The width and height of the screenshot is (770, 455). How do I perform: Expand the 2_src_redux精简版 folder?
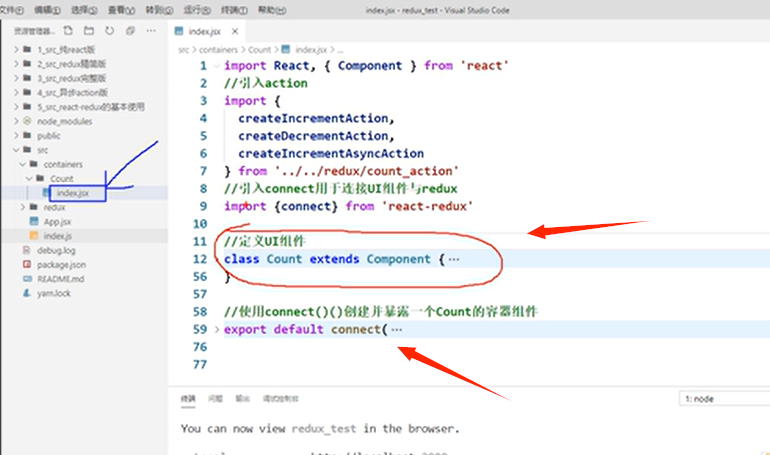click(16, 63)
